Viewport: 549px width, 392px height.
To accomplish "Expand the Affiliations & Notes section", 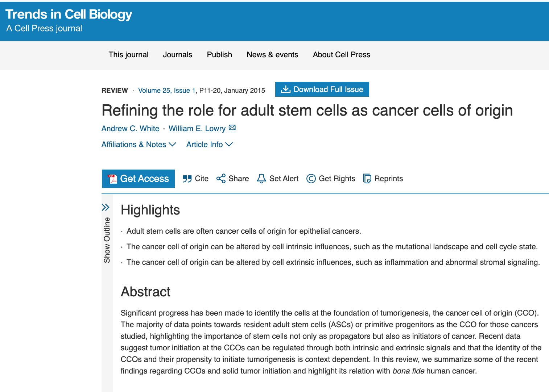I will point(139,145).
